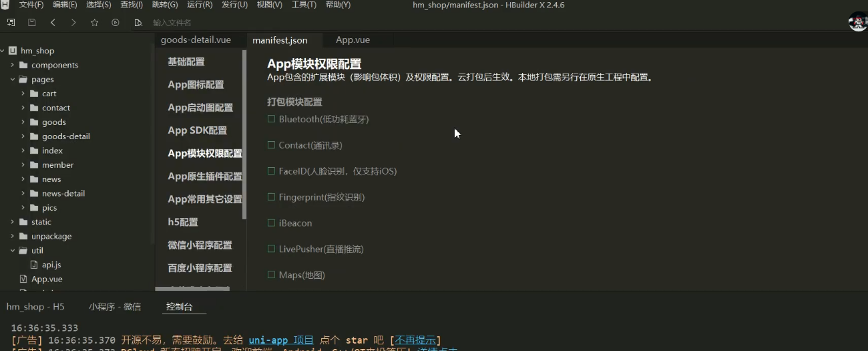Click the save file toolbar icon
Screen dimensions: 868x351
coord(31,23)
